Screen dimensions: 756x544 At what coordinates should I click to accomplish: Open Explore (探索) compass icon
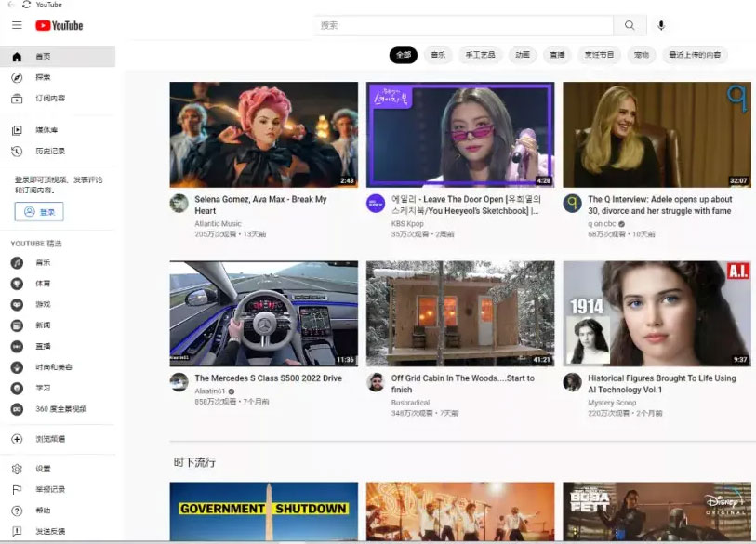(17, 77)
